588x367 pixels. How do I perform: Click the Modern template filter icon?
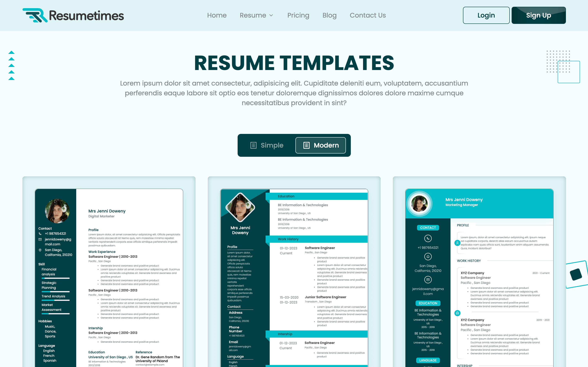point(305,145)
